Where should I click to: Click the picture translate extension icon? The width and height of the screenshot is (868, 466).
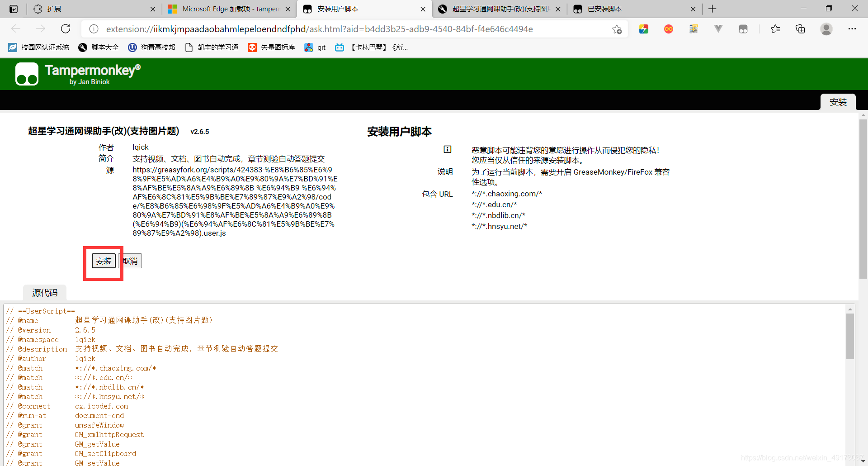coord(693,29)
